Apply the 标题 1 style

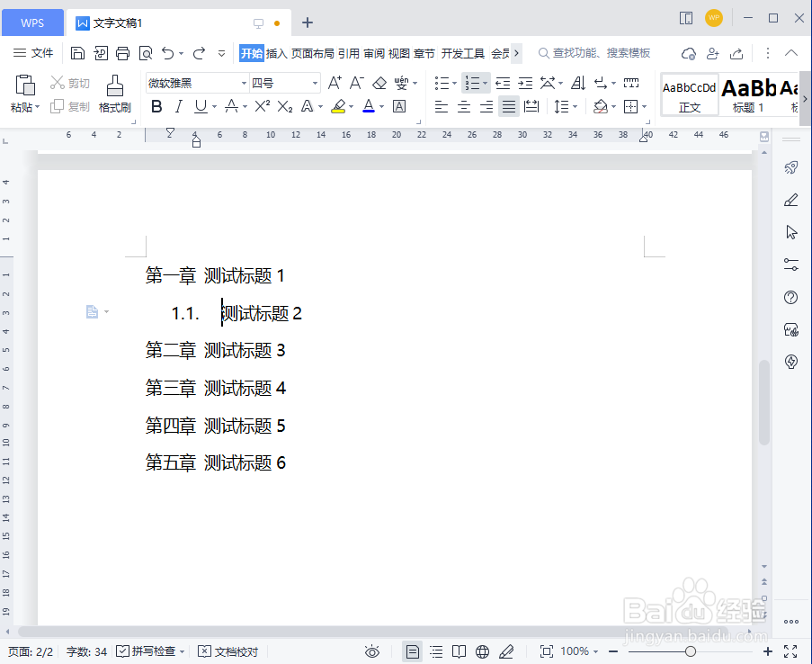coord(748,94)
